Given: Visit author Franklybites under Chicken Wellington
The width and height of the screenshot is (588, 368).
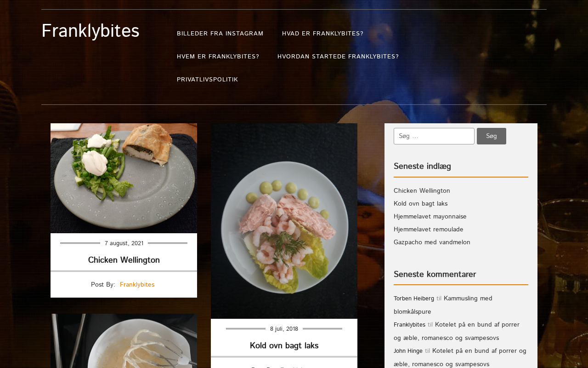Looking at the screenshot, I should click(x=137, y=285).
